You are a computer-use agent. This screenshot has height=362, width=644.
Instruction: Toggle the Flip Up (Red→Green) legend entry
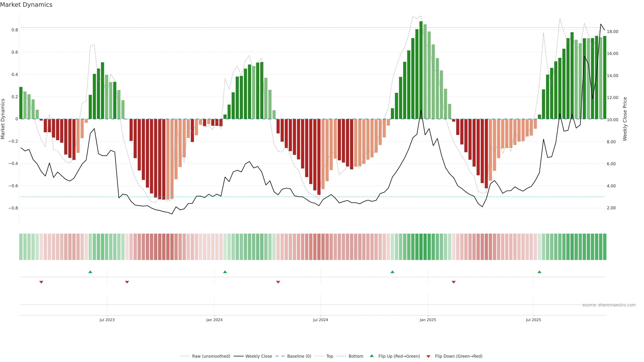399,356
